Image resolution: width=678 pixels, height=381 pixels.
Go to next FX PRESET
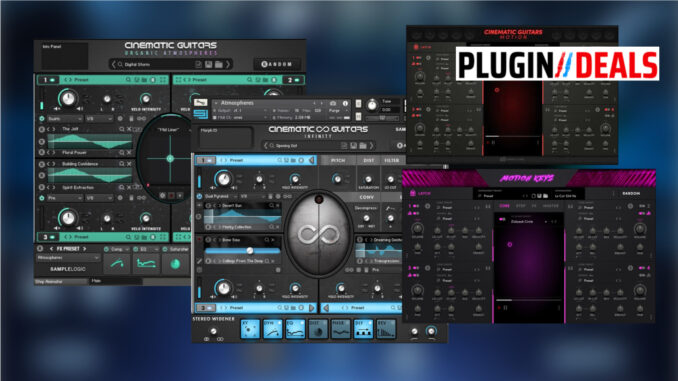pyautogui.click(x=84, y=249)
